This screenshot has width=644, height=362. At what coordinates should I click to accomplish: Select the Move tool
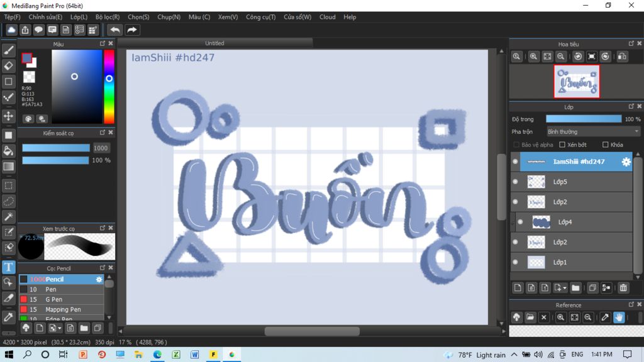(x=9, y=116)
